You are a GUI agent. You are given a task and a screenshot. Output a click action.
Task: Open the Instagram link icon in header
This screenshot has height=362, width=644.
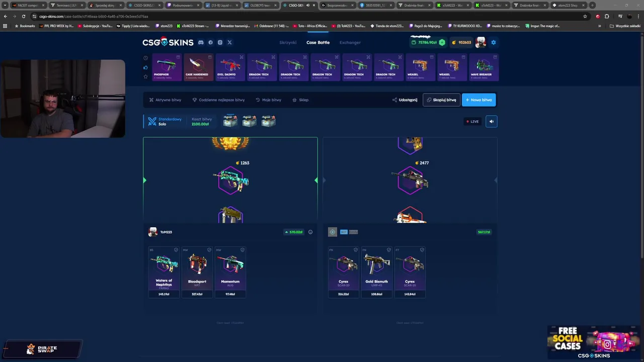pyautogui.click(x=220, y=43)
